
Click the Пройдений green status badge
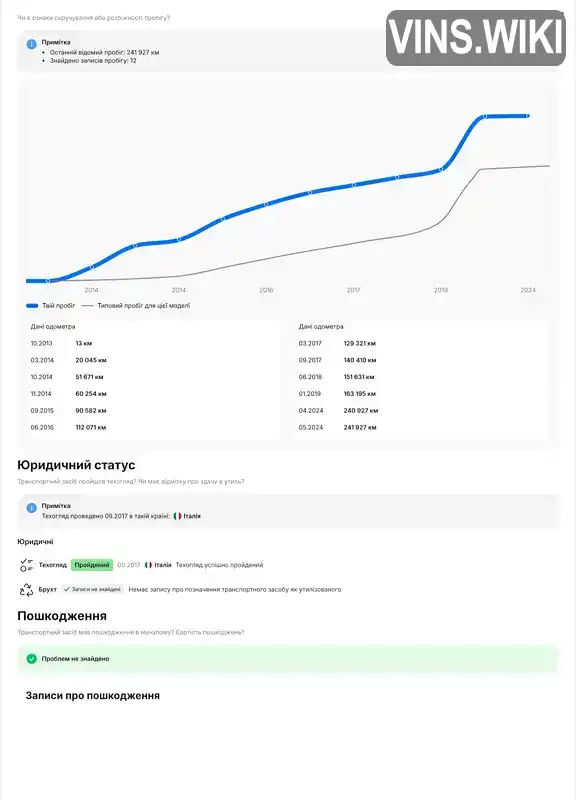click(x=92, y=565)
